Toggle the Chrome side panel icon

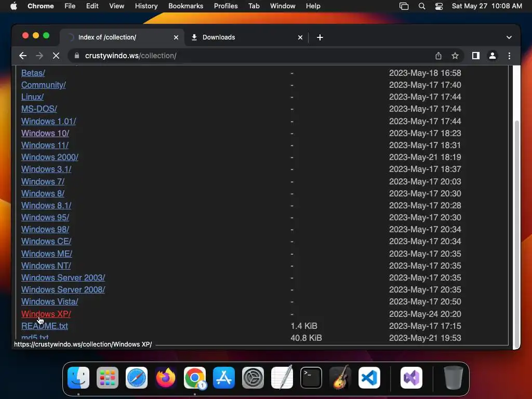476,56
